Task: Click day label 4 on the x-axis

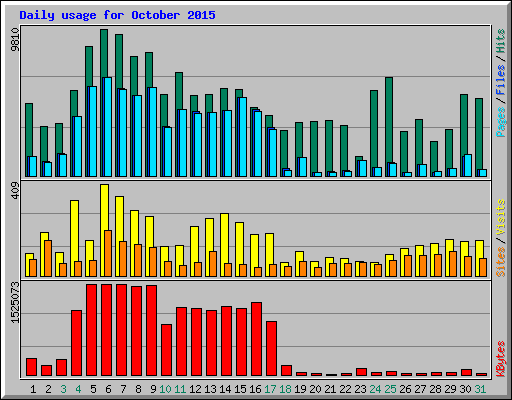Action: [78, 389]
